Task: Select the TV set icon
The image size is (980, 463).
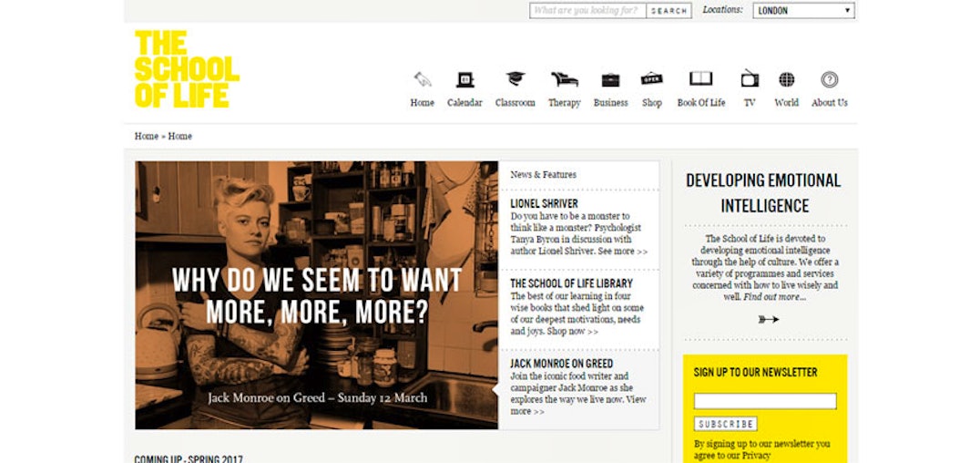Action: pyautogui.click(x=750, y=78)
